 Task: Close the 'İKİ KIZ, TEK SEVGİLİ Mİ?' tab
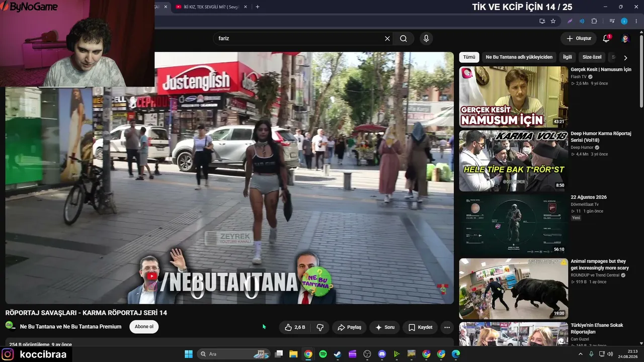coord(246,7)
